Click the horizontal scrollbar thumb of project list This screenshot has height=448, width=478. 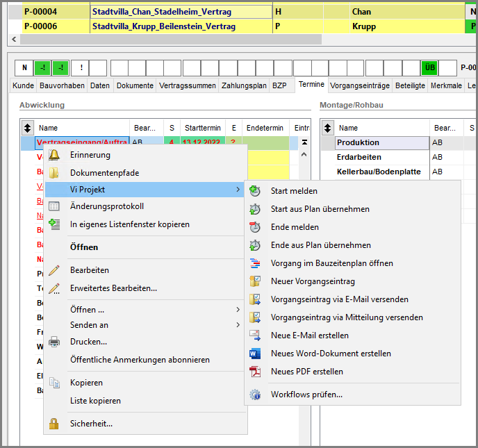pyautogui.click(x=171, y=40)
